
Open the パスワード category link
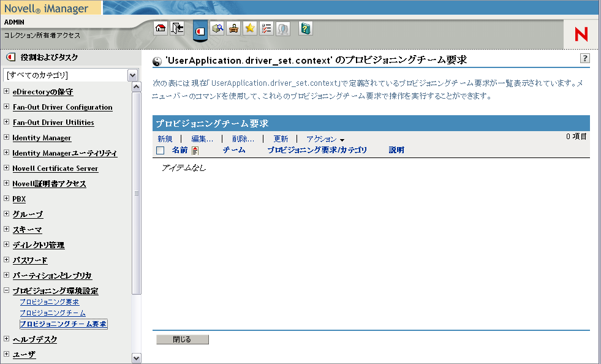tap(30, 260)
